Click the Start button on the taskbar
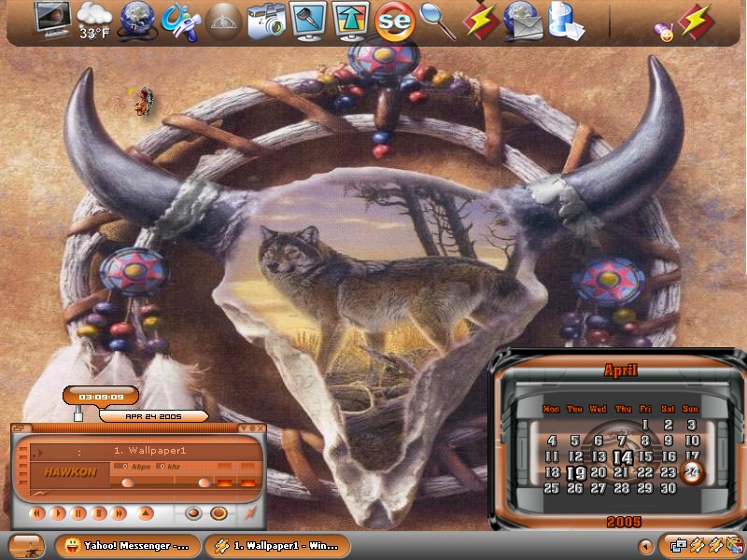This screenshot has height=560, width=747. coord(27,546)
